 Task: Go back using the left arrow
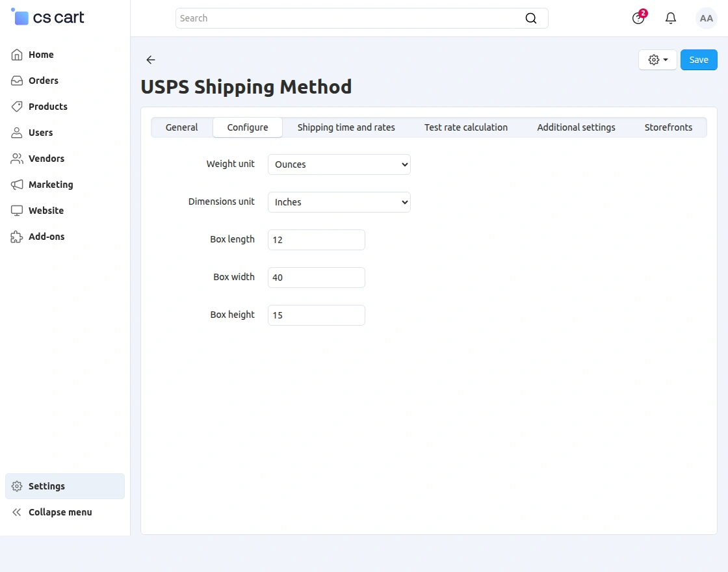pyautogui.click(x=150, y=60)
